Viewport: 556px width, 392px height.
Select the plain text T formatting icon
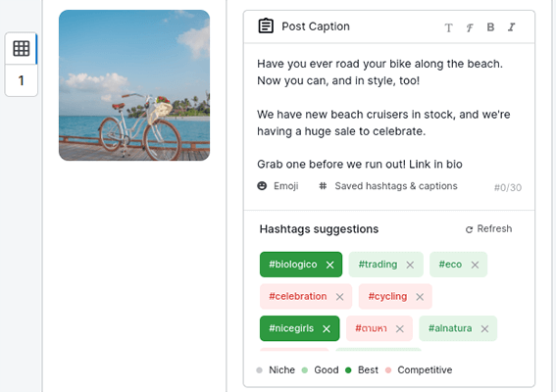click(448, 27)
